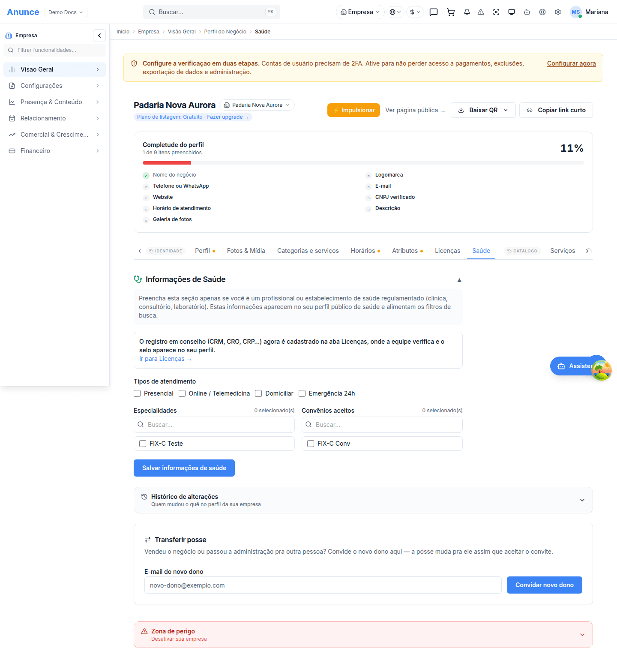Click the focus scan icon in header

click(x=496, y=12)
